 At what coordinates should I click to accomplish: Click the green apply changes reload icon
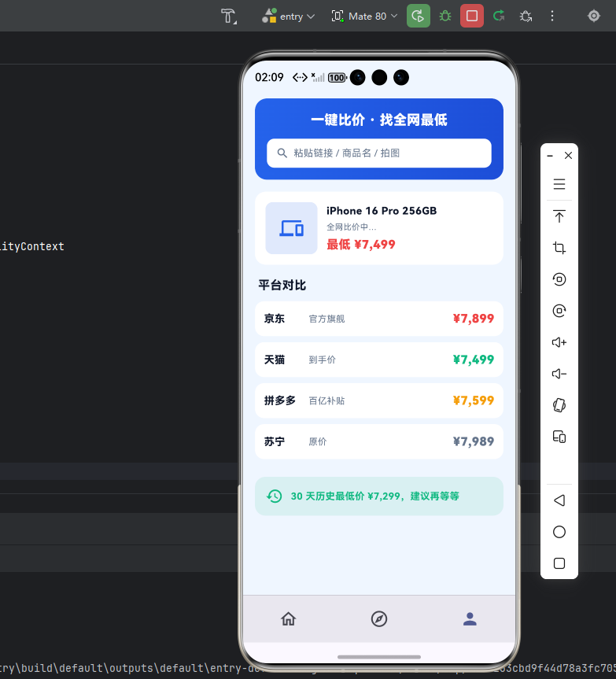point(499,17)
